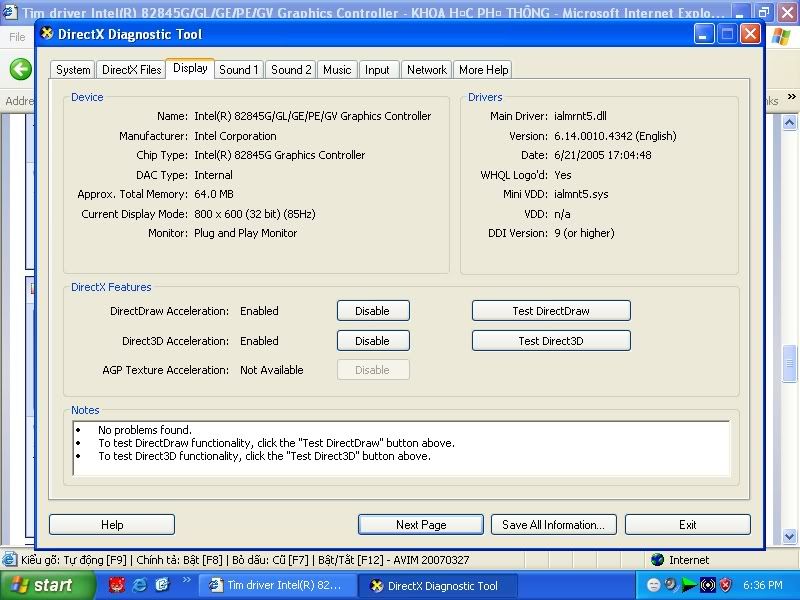Image resolution: width=800 pixels, height=600 pixels.
Task: Click the smiley face icon in the system tray
Action: (653, 585)
